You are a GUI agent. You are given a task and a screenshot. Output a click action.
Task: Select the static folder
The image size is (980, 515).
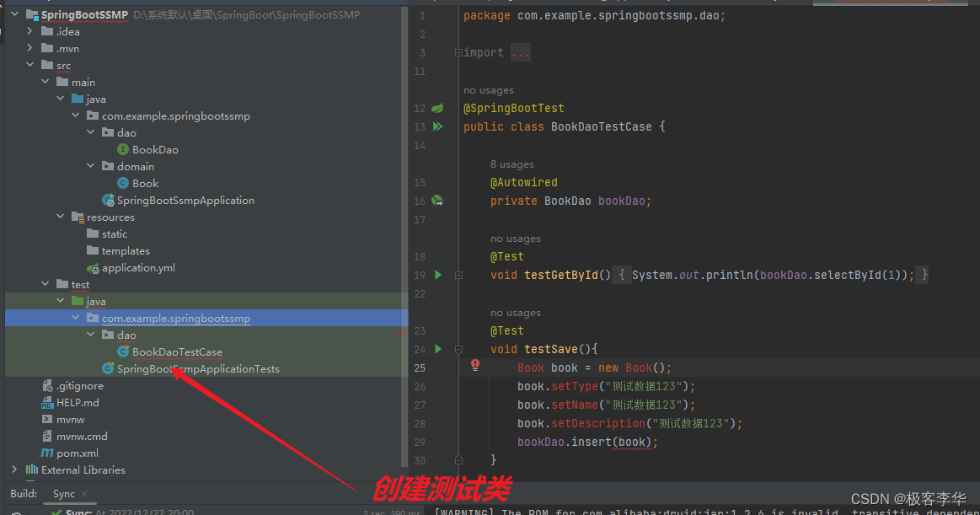115,233
